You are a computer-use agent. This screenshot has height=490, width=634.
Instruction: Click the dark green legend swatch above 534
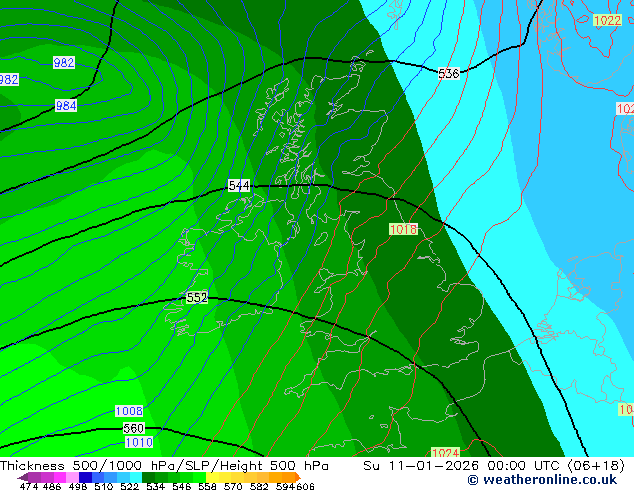pyautogui.click(x=148, y=477)
